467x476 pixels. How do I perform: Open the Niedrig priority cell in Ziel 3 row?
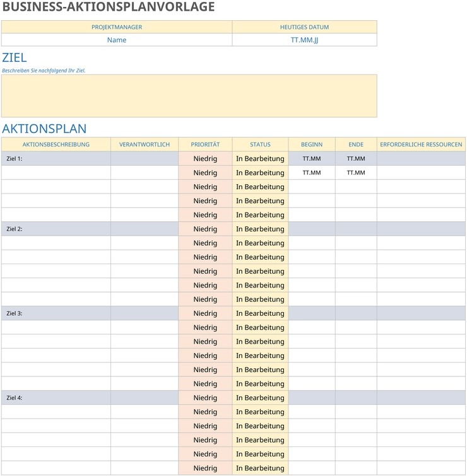[205, 313]
